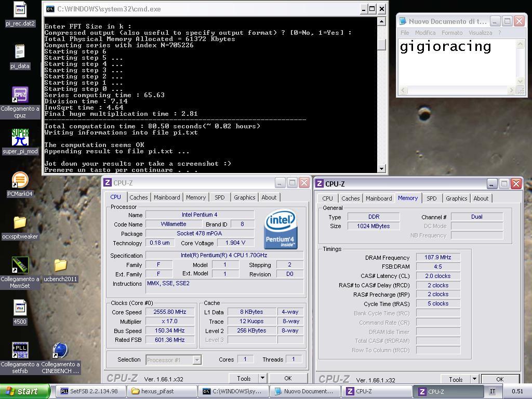The image size is (532, 399).
Task: Open the ? help menu in Notepad
Action: [x=499, y=33]
